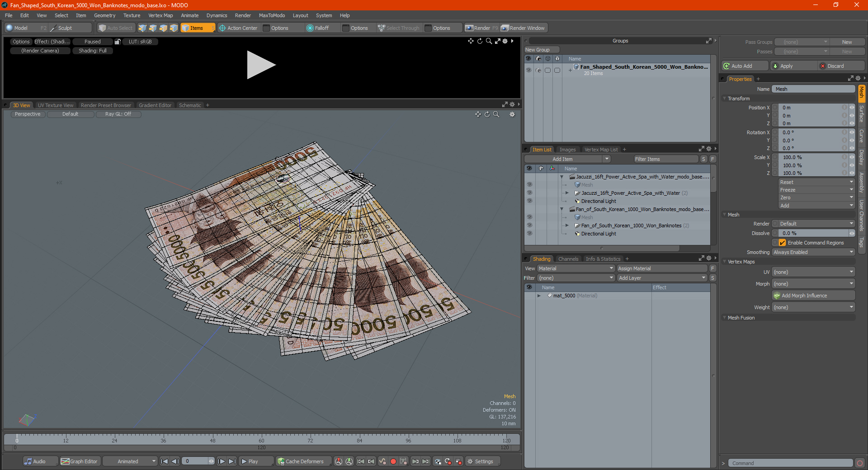Open the MaxToModo menu
The image size is (868, 470).
coord(272,15)
